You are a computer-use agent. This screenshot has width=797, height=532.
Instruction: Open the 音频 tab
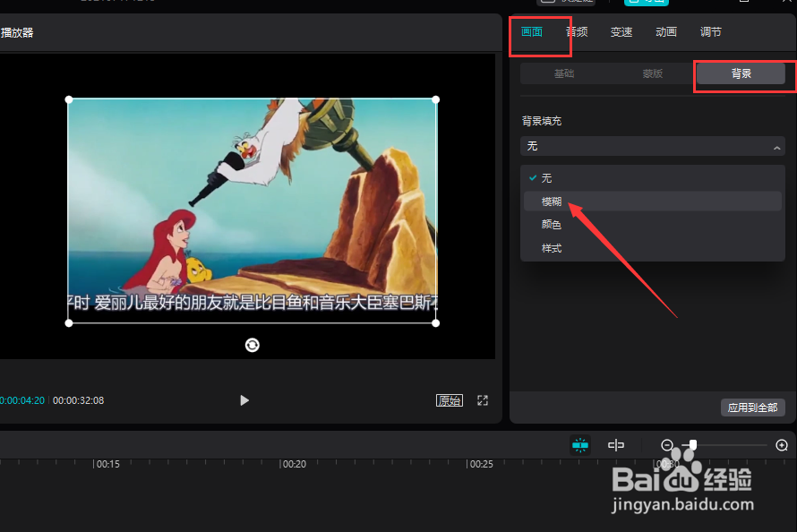[x=577, y=32]
